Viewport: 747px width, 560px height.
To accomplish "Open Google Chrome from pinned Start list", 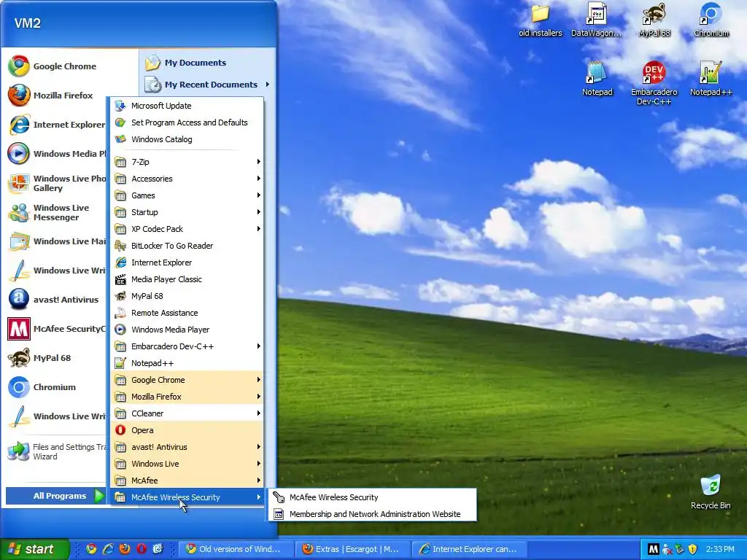I will coord(56,66).
